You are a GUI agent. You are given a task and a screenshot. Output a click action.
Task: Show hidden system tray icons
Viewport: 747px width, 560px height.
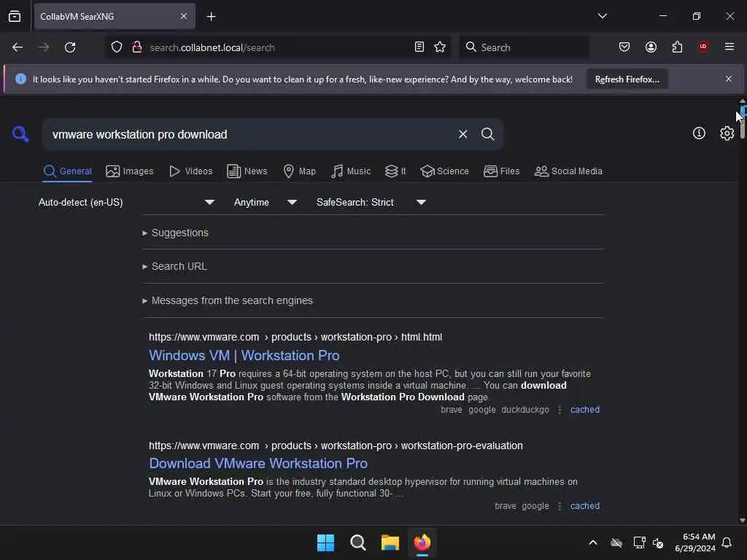593,542
